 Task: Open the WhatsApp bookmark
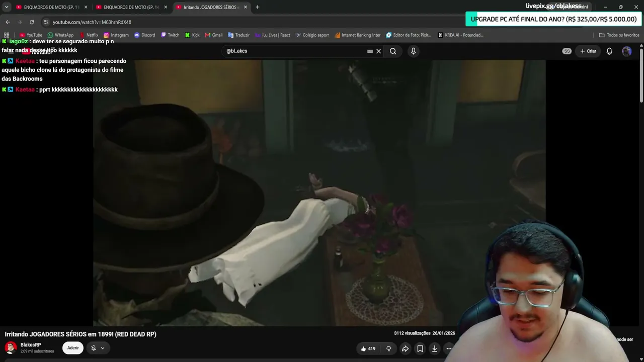(60, 35)
